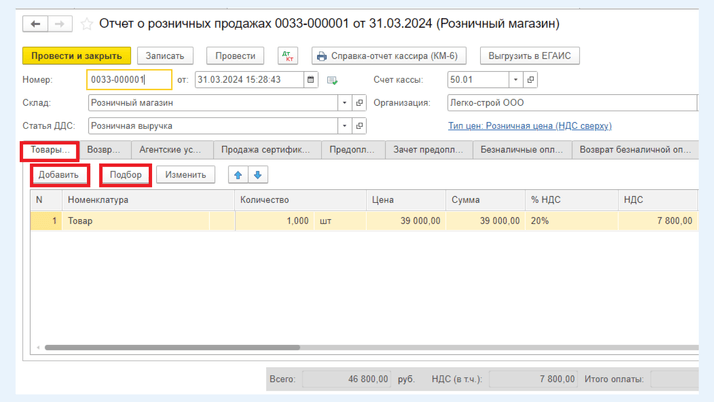
Task: Select Номенклатура column header
Action: [x=148, y=200]
